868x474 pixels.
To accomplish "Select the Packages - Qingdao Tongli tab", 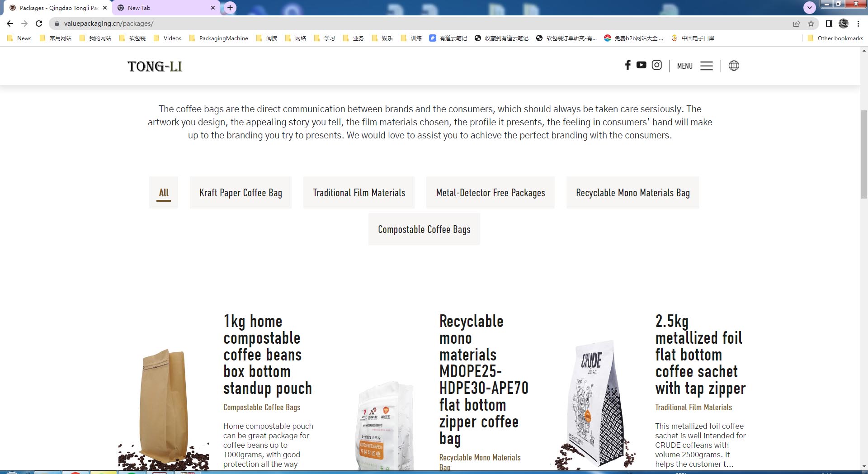I will click(57, 8).
